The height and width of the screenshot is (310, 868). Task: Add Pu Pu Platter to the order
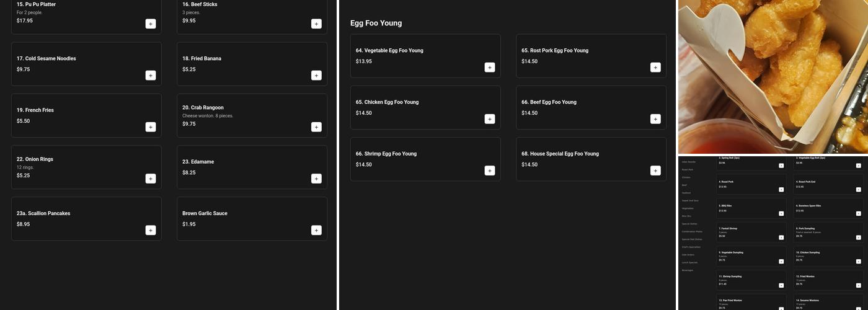tap(151, 24)
